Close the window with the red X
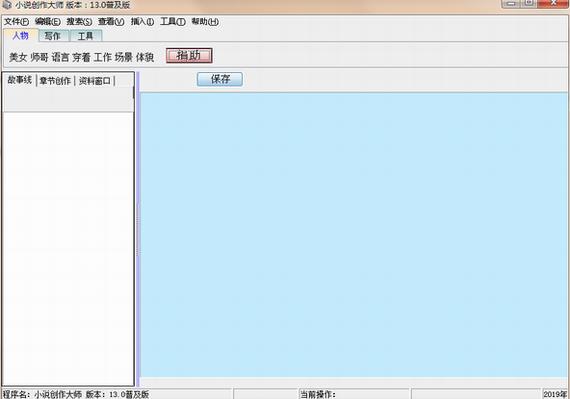 tap(553, 3)
